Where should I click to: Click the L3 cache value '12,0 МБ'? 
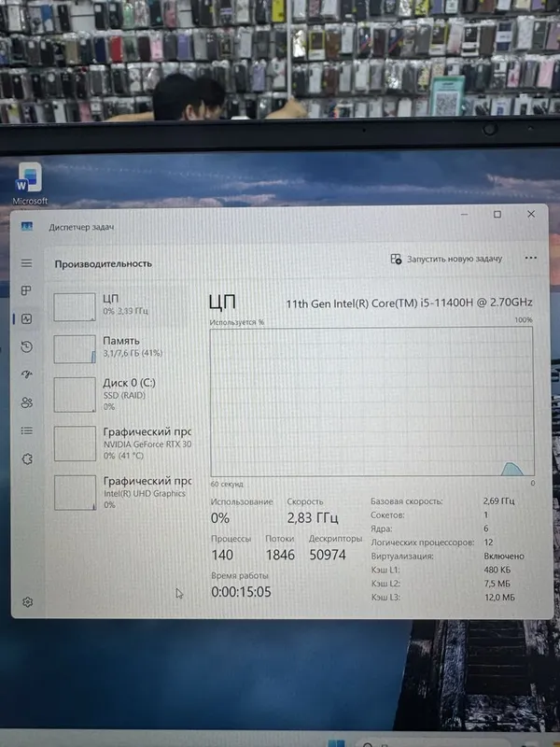click(x=499, y=598)
